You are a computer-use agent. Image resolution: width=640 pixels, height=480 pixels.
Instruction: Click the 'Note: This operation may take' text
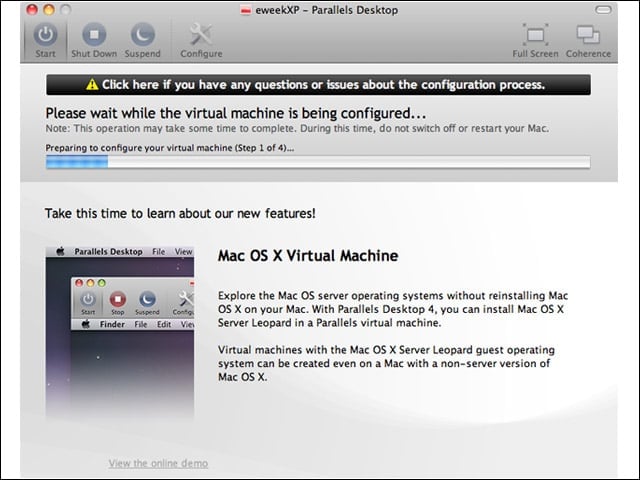point(297,129)
